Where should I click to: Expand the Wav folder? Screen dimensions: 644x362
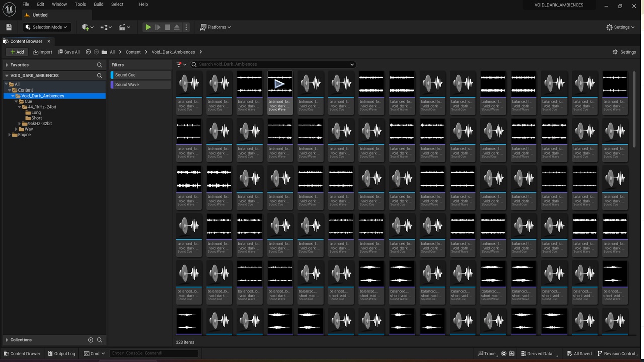(16, 129)
